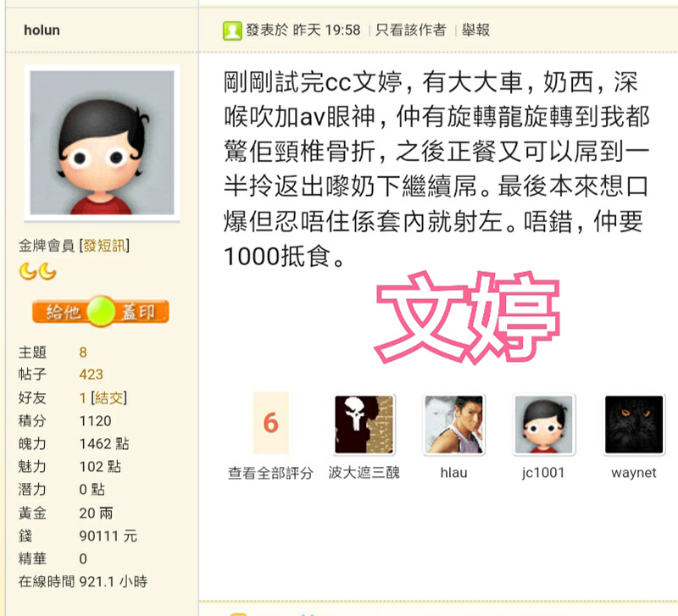Click the green user icon beside 發表於

point(232,31)
